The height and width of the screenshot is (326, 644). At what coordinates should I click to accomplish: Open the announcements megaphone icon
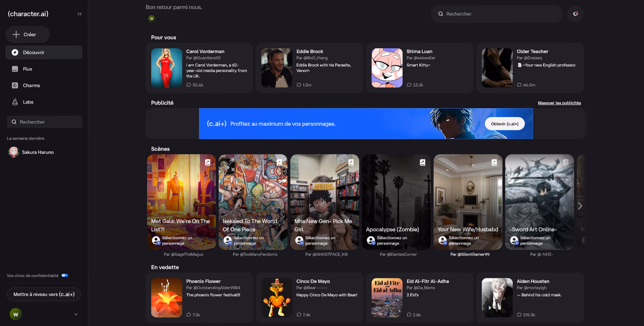coord(575,14)
